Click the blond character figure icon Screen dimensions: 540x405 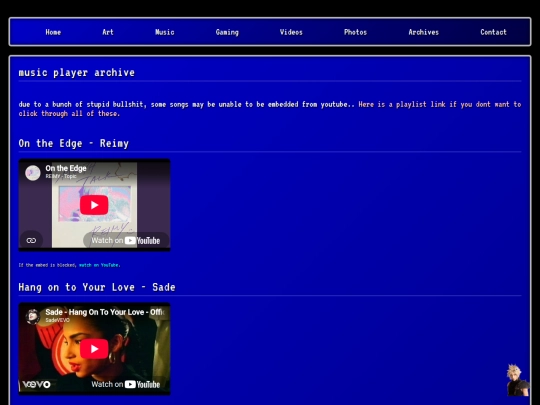(517, 380)
